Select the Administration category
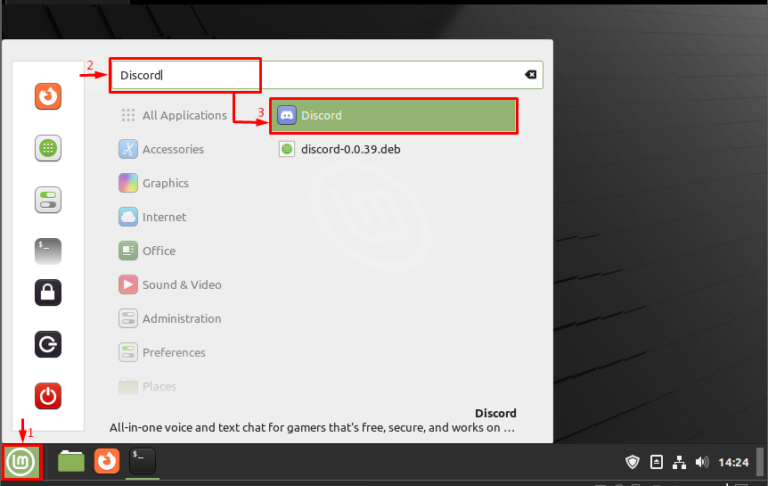Screen dimensions: 768x486 (170, 318)
